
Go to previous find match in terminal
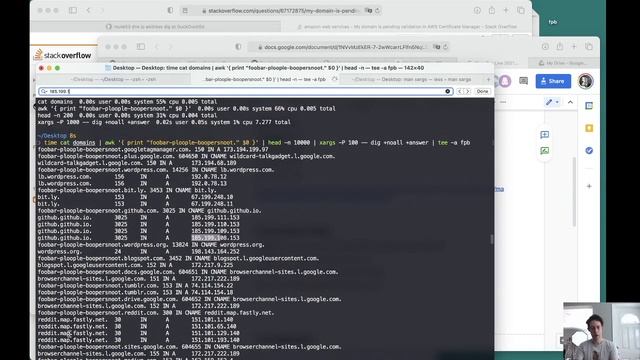tap(460, 91)
